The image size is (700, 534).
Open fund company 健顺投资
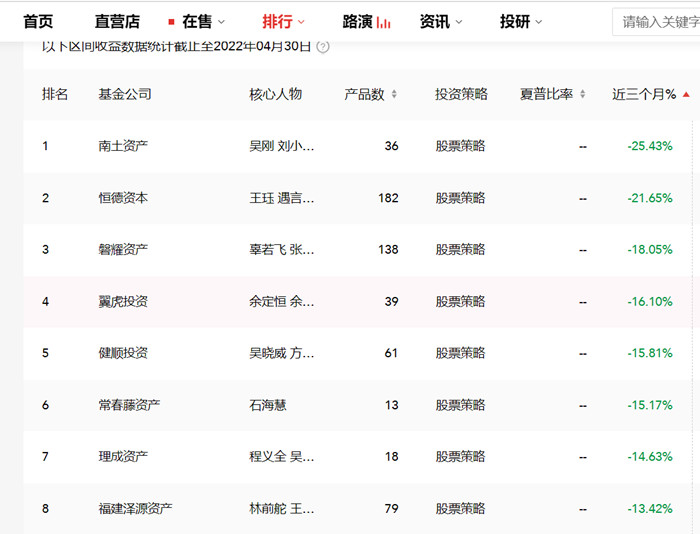(123, 353)
